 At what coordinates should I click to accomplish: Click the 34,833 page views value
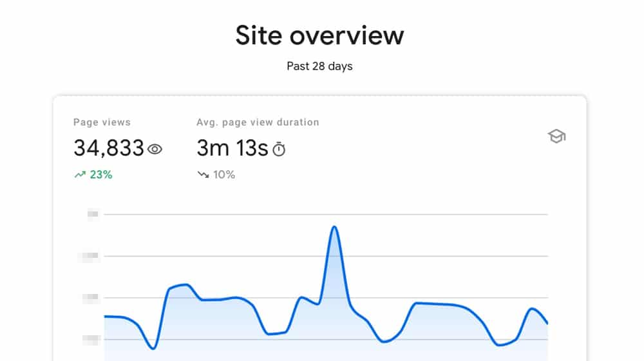click(x=109, y=148)
